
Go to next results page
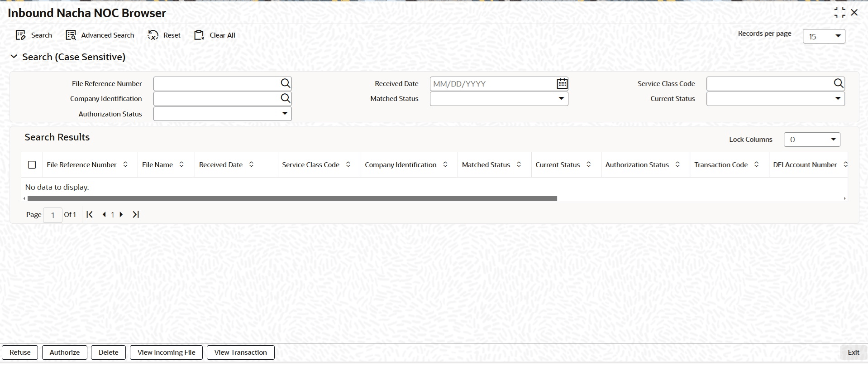pos(121,214)
